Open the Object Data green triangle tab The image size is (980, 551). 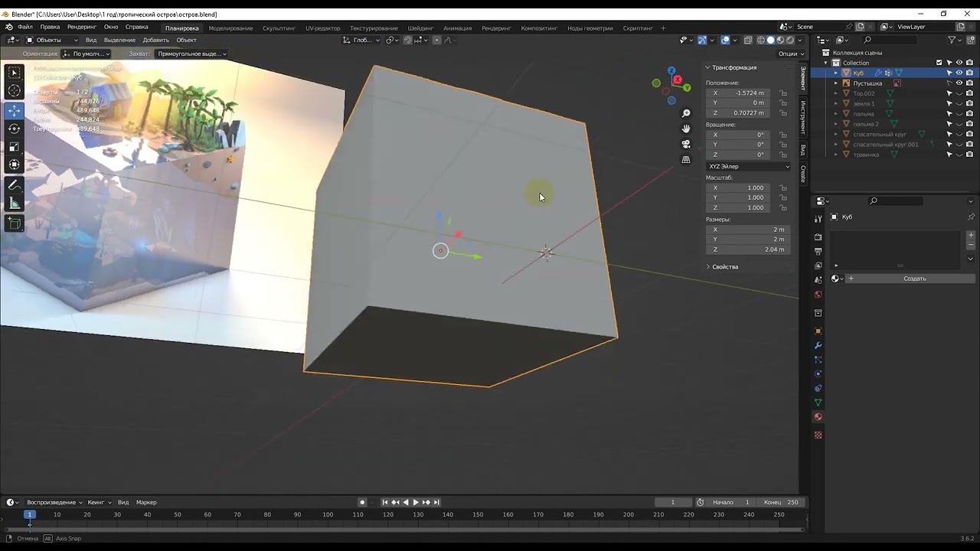coord(818,403)
